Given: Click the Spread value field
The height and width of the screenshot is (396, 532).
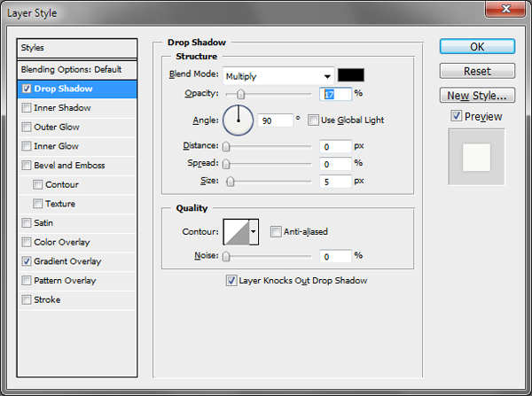Looking at the screenshot, I should point(335,164).
